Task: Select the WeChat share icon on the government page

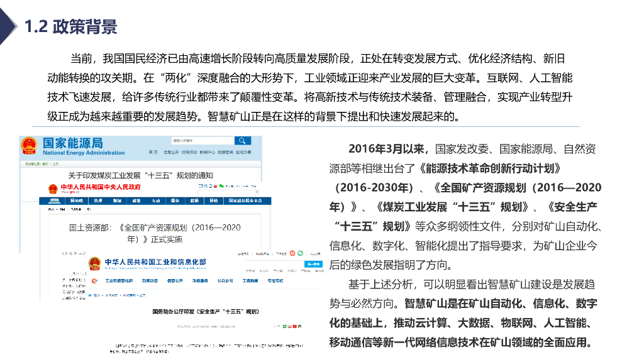Action: pyautogui.click(x=221, y=186)
